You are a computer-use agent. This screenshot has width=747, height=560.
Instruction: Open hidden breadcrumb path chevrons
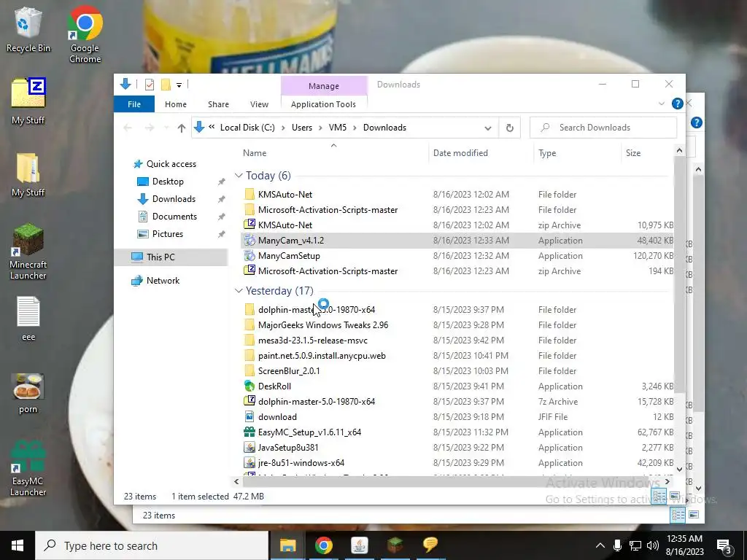[212, 127]
